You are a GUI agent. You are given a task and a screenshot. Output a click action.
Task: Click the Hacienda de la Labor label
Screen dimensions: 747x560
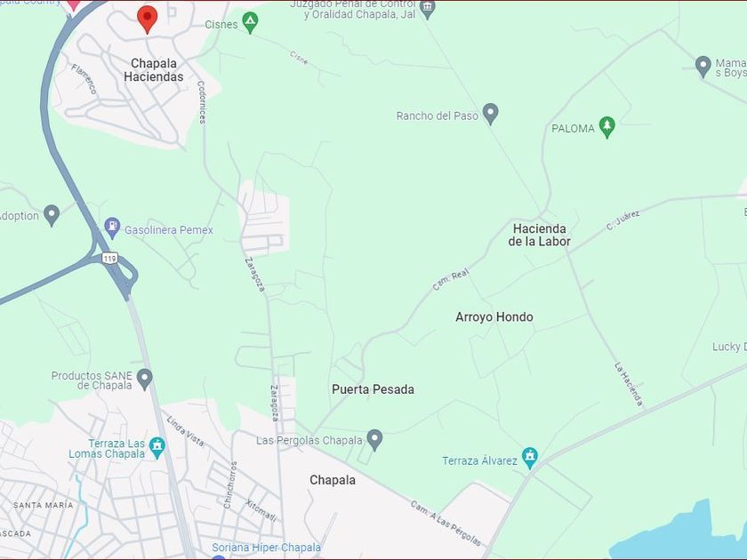(x=539, y=235)
